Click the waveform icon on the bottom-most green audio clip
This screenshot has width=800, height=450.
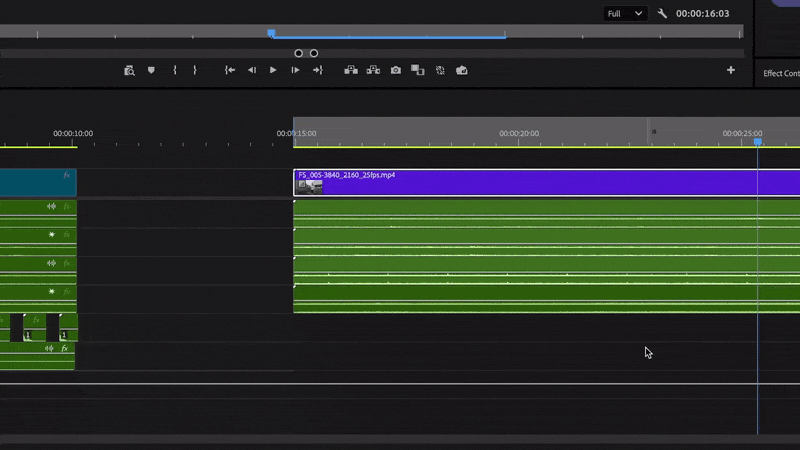click(x=49, y=348)
